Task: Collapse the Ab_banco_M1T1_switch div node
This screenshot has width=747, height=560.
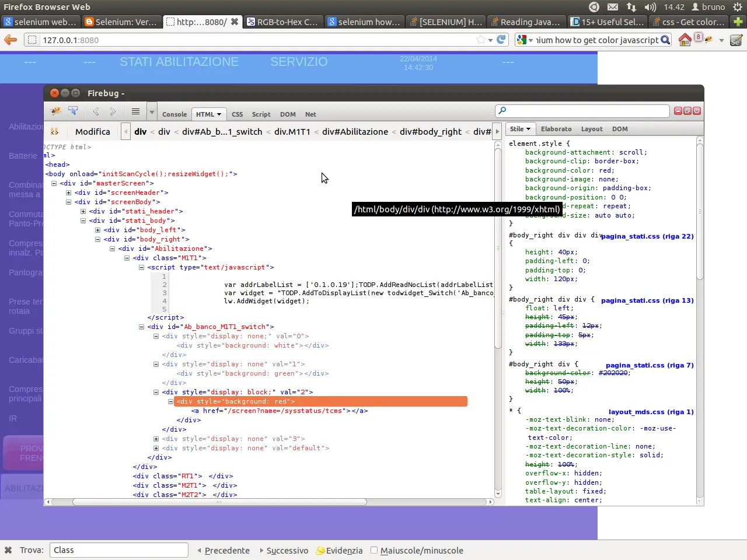Action: pos(141,327)
